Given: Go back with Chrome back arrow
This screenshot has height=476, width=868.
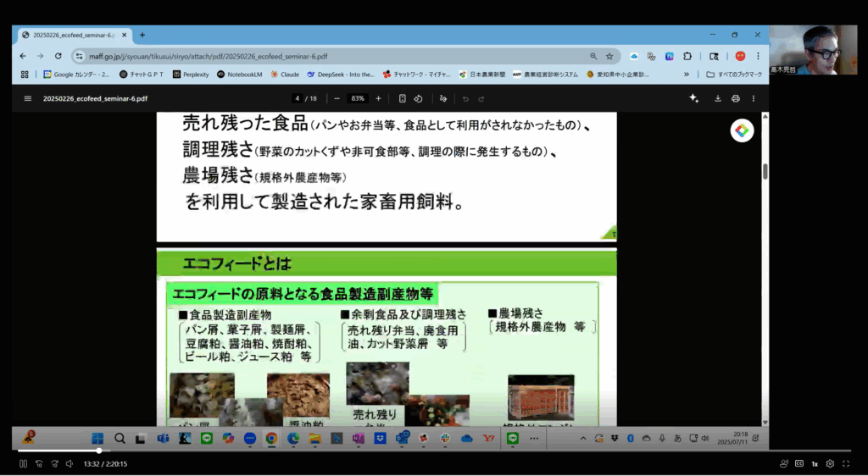Looking at the screenshot, I should click(23, 57).
